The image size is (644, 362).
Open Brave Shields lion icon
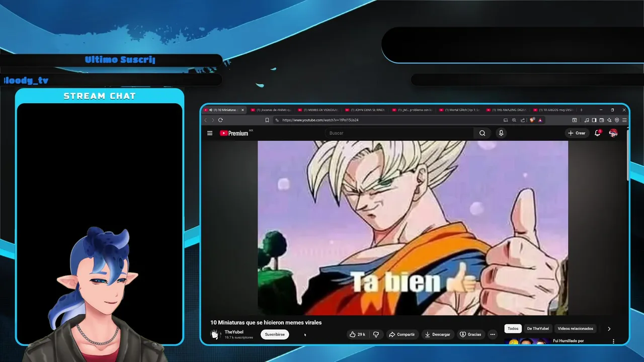tap(532, 120)
